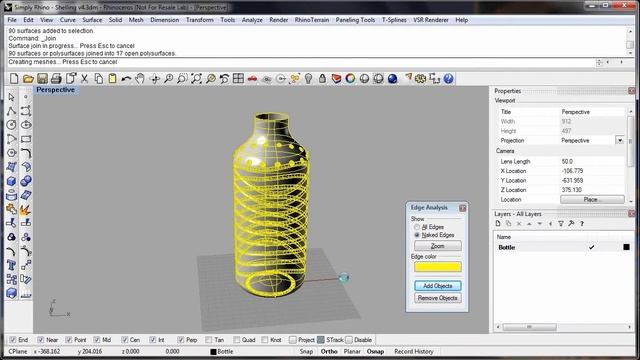This screenshot has height=360, width=640.
Task: Click the Paste clipboard icon
Action: coord(112,78)
